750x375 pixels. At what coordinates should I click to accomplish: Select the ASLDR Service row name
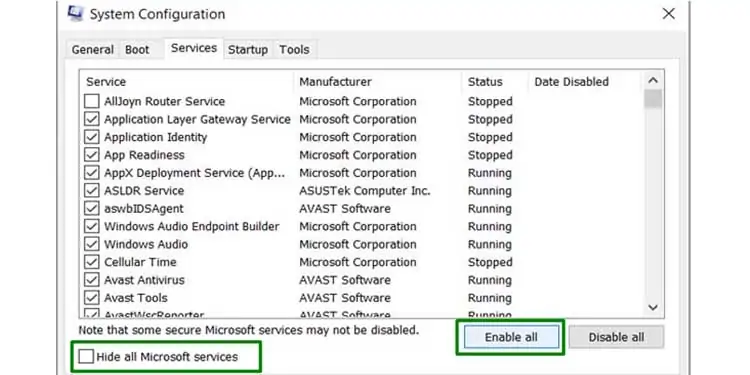[x=144, y=191]
